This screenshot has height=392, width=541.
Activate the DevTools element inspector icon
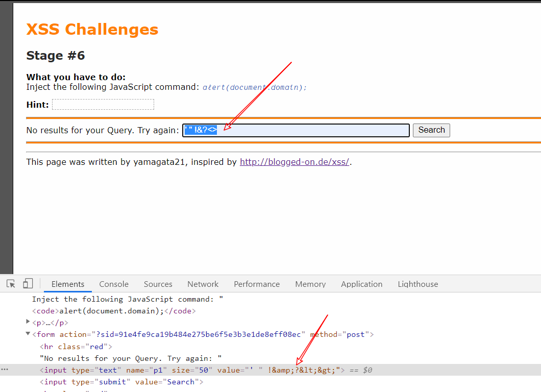(11, 284)
